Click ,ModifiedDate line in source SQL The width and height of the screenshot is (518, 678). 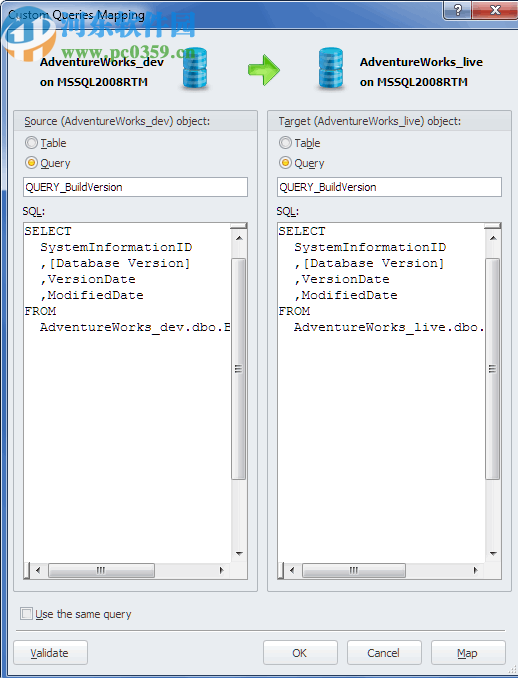pos(92,295)
